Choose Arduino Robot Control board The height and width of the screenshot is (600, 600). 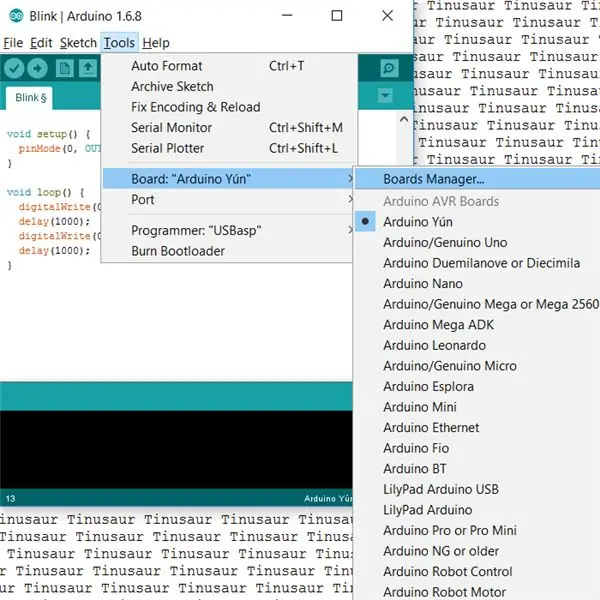point(478,572)
